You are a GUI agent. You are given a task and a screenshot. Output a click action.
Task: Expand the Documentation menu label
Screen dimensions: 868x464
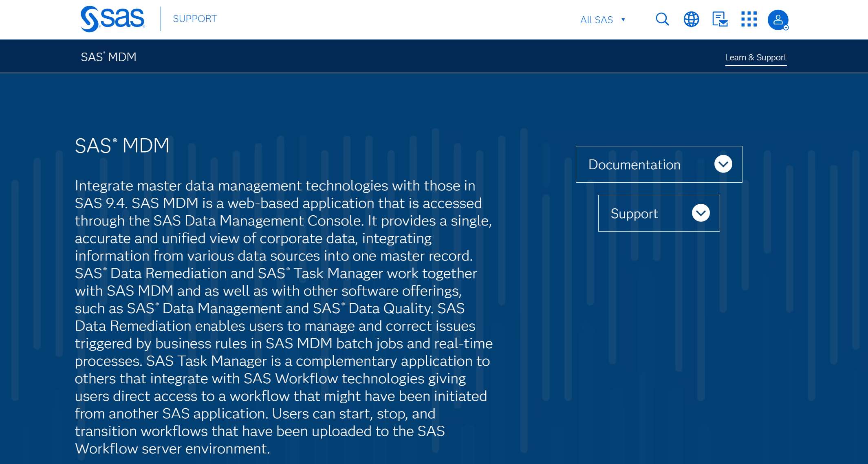634,165
